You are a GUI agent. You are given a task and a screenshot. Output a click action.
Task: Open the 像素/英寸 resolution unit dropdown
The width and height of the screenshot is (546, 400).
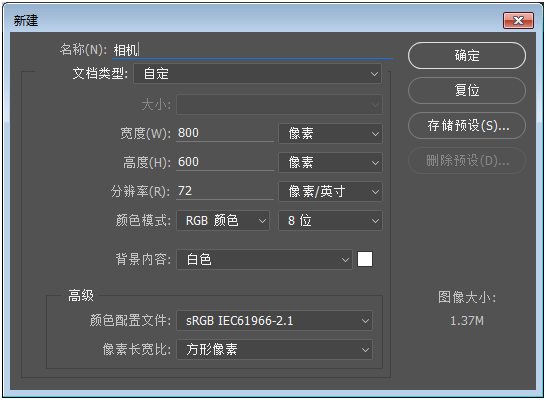coord(330,191)
